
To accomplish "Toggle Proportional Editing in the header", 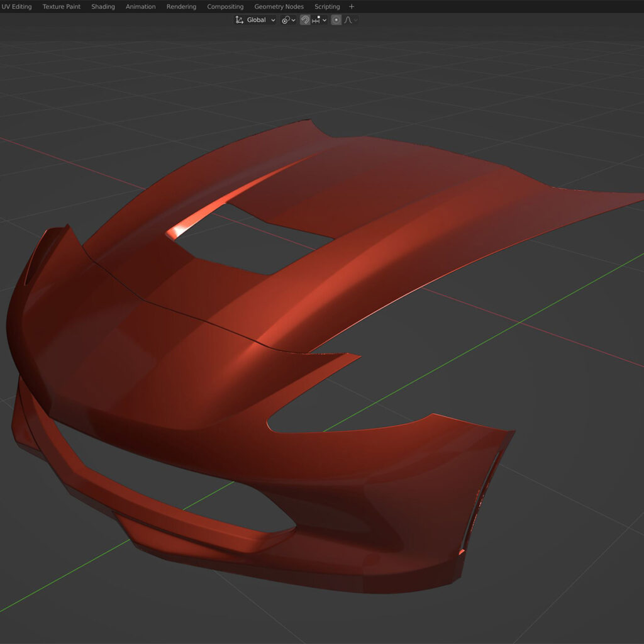I will point(336,20).
